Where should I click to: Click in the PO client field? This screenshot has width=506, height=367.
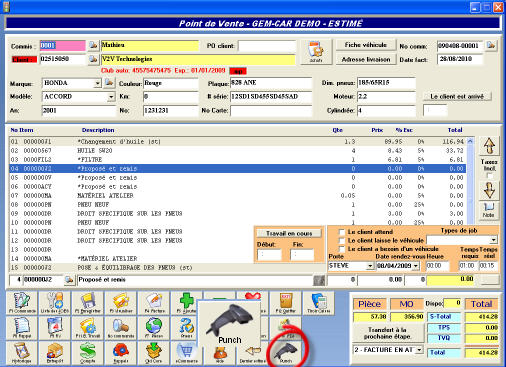267,46
